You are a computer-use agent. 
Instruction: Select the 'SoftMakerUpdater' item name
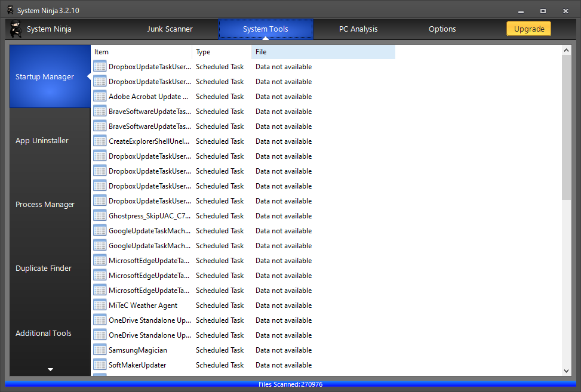click(137, 365)
